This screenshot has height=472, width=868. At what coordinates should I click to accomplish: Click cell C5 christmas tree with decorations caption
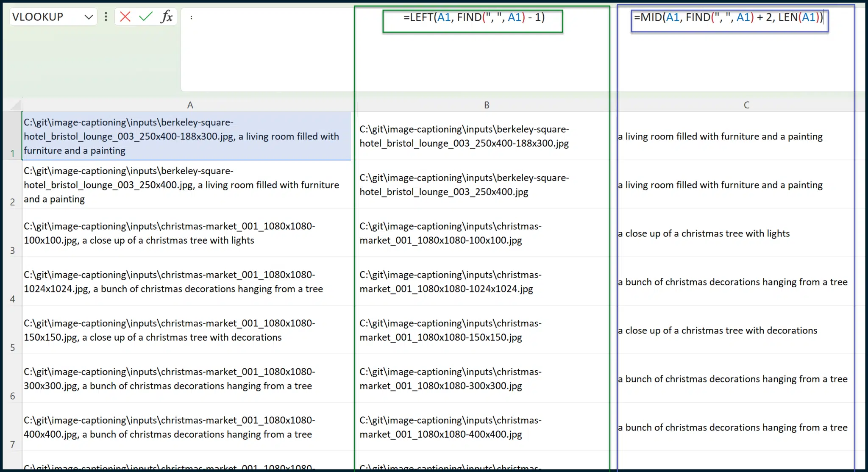741,330
